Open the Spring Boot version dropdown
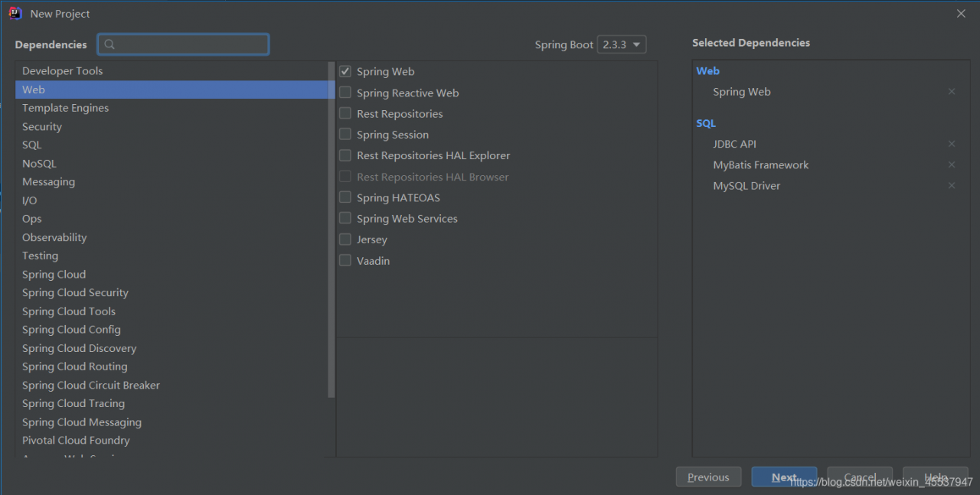Viewport: 980px width, 495px height. 622,44
